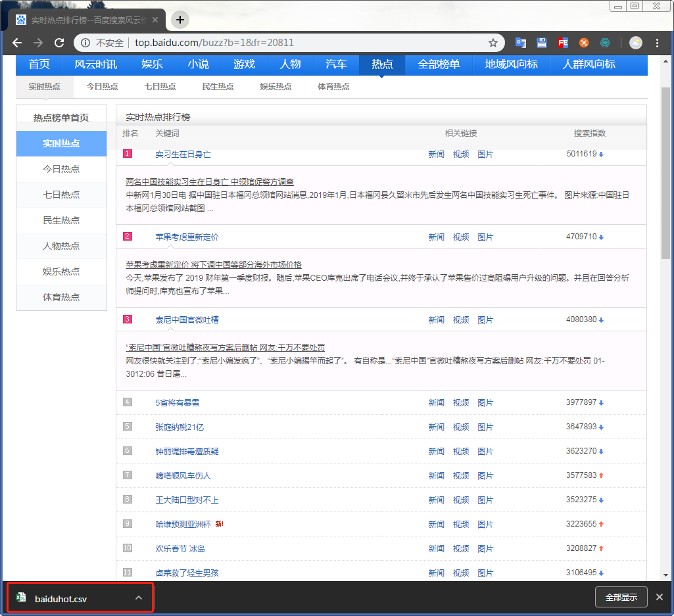Image resolution: width=674 pixels, height=616 pixels.
Task: Click the browser forward arrow
Action: coord(38,43)
